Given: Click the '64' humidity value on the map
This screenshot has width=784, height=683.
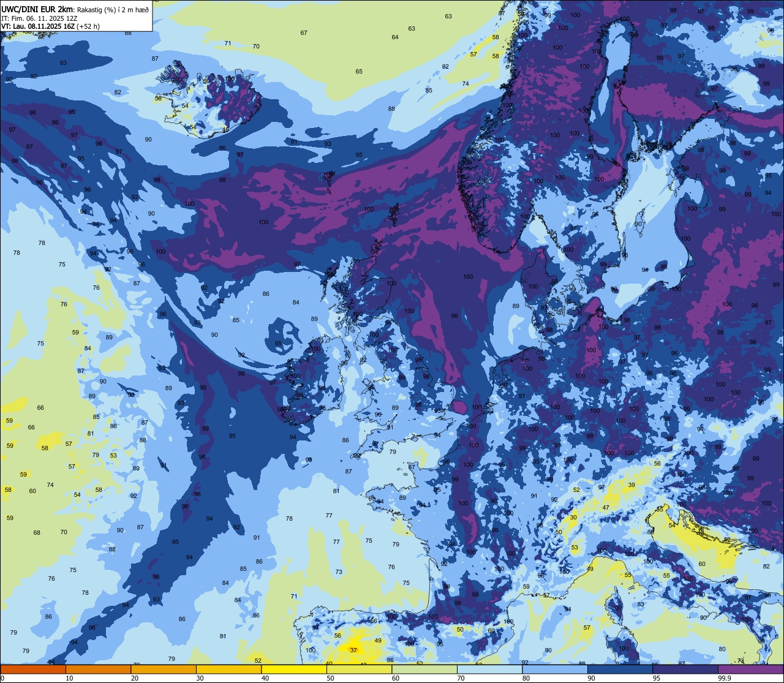Looking at the screenshot, I should click(395, 37).
